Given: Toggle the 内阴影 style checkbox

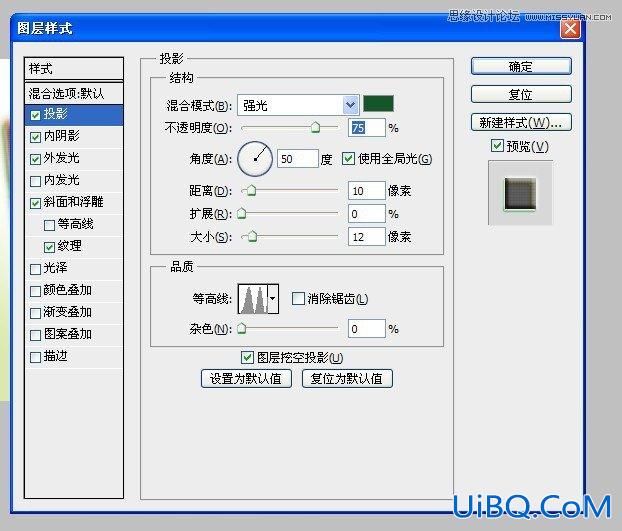Looking at the screenshot, I should pos(35,137).
